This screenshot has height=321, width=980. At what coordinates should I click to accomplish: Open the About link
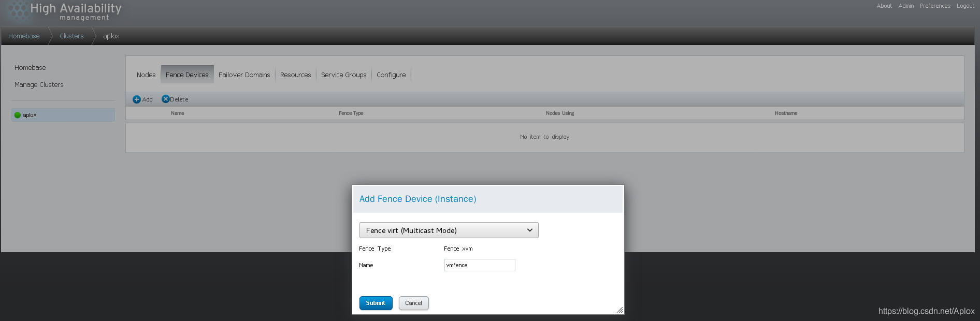click(x=884, y=6)
